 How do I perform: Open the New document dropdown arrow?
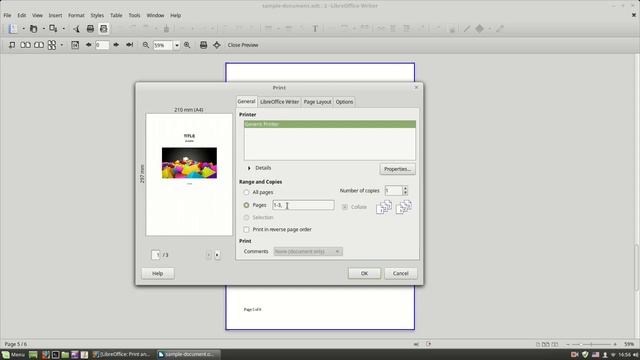tap(23, 29)
